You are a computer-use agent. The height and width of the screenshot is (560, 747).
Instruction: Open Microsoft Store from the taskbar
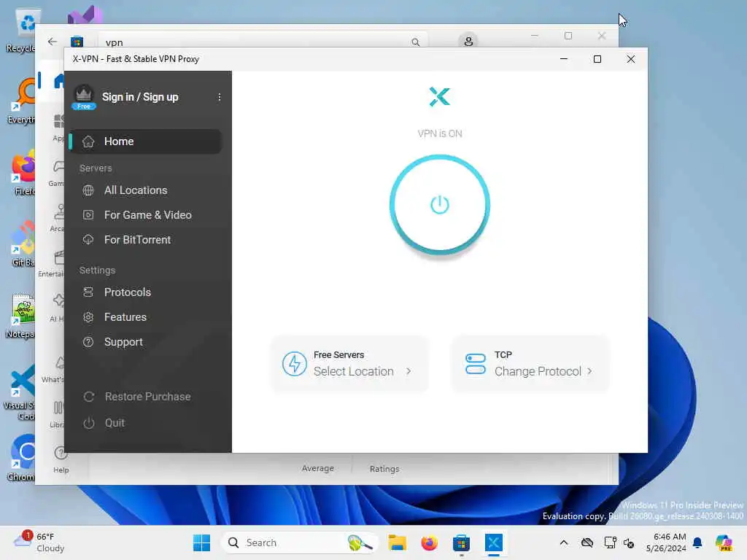click(x=461, y=542)
